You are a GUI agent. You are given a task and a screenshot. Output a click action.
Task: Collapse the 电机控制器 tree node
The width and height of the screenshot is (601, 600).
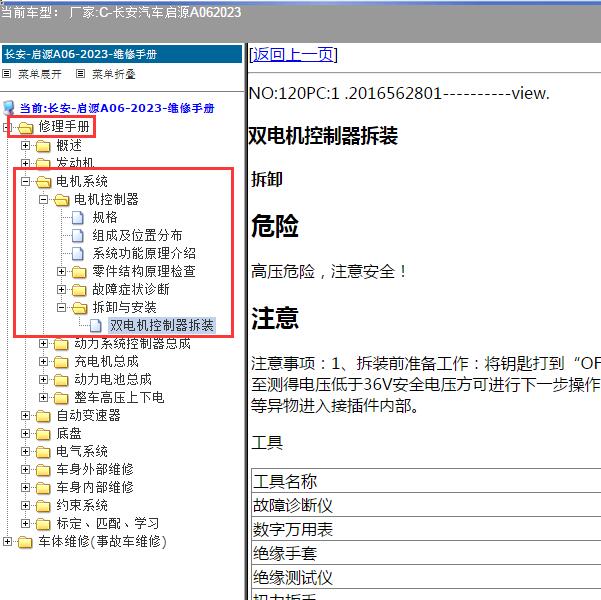[43, 199]
